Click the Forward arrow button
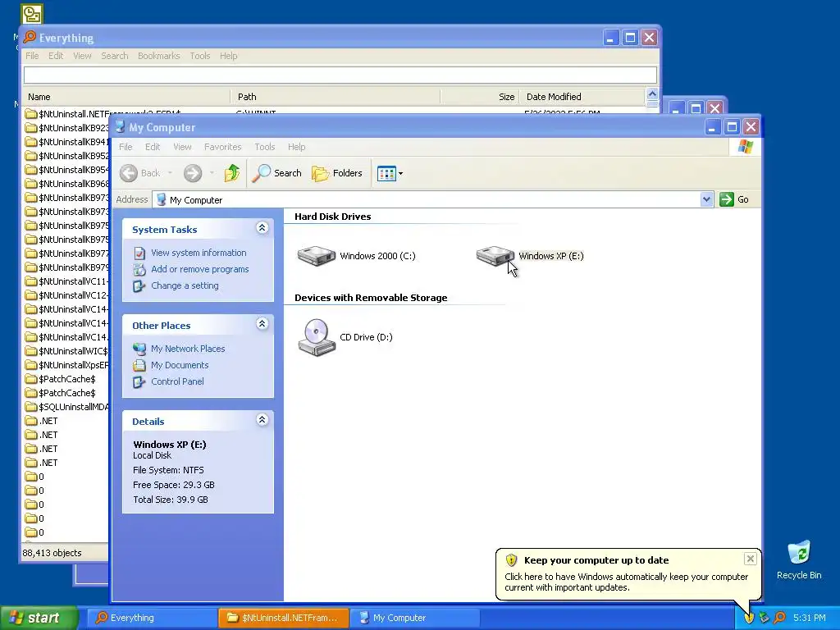This screenshot has width=840, height=630. pyautogui.click(x=193, y=173)
